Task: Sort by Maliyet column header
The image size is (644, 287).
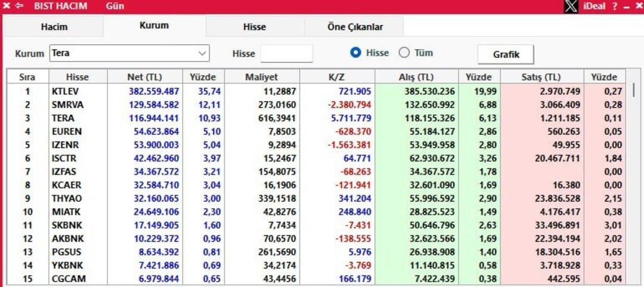Action: coord(262,77)
